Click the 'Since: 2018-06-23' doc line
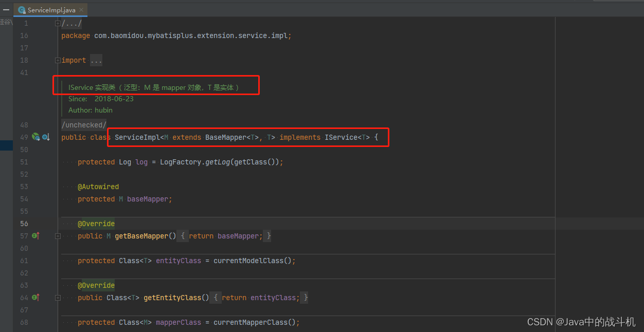 click(x=101, y=99)
